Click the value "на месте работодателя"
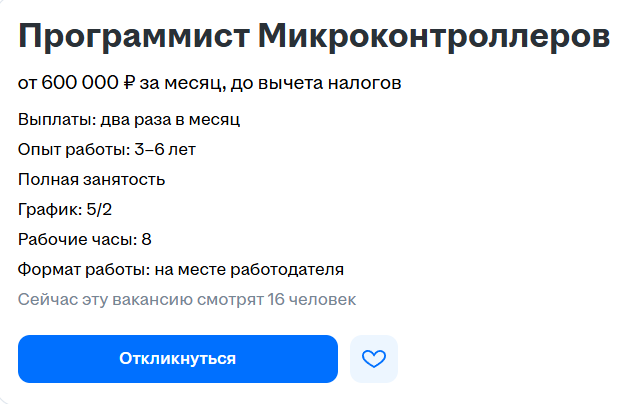The image size is (632, 404). coord(249,269)
